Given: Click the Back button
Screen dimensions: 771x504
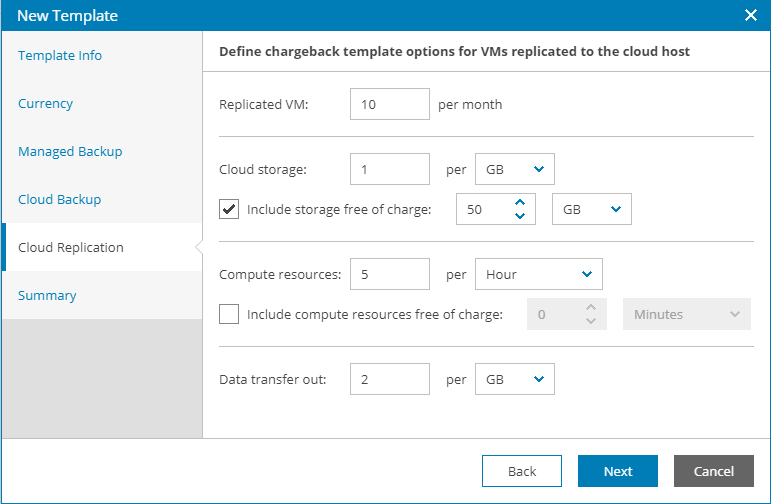Looking at the screenshot, I should (x=522, y=471).
